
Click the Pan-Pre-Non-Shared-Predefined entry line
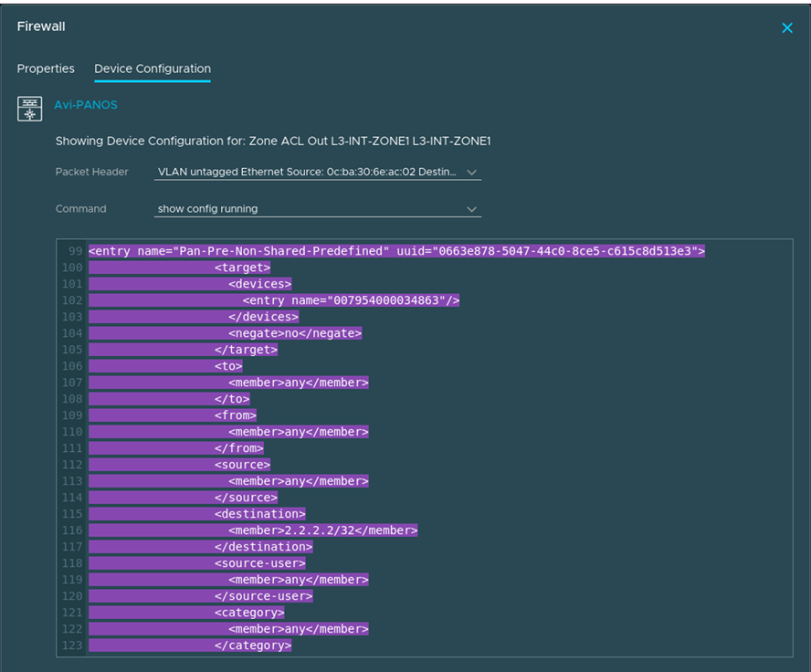pyautogui.click(x=396, y=251)
